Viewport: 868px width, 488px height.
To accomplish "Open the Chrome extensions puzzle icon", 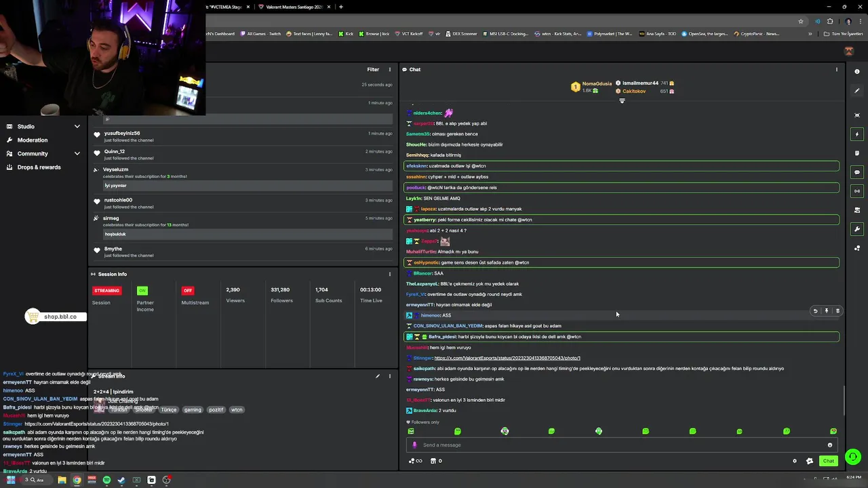I will [x=829, y=21].
